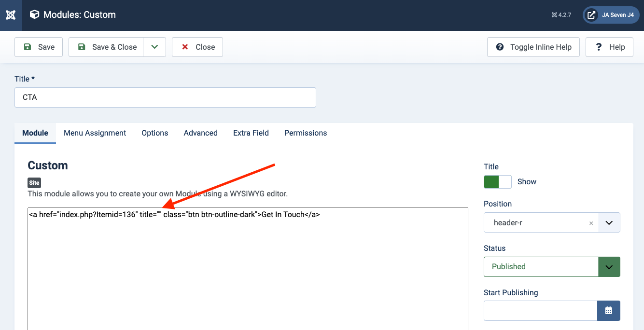Click the Start Publishing date field

click(540, 311)
